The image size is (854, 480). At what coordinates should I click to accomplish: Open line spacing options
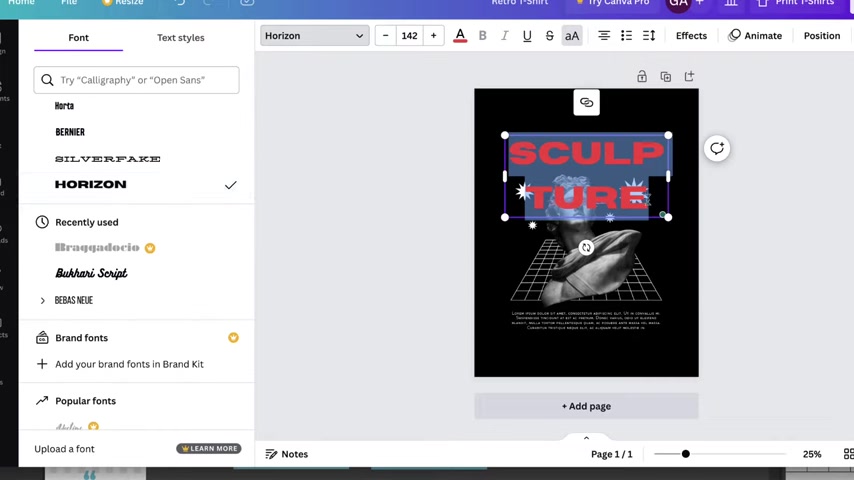(649, 36)
